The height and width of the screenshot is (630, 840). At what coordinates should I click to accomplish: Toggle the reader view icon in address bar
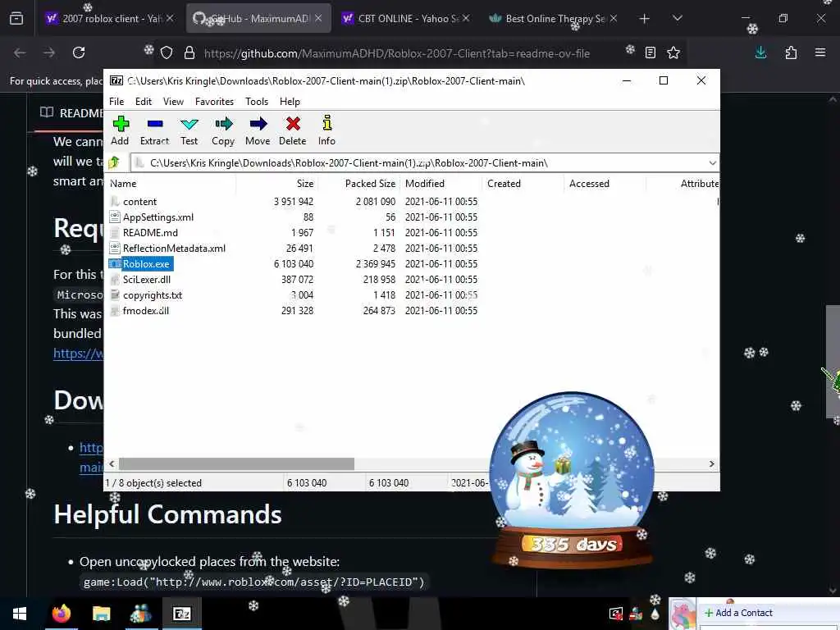click(651, 52)
